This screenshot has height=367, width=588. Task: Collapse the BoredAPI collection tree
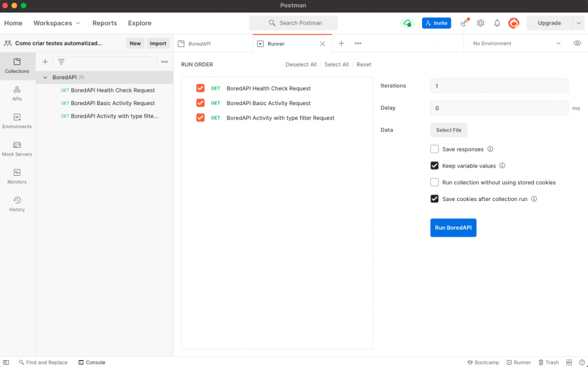tap(45, 77)
